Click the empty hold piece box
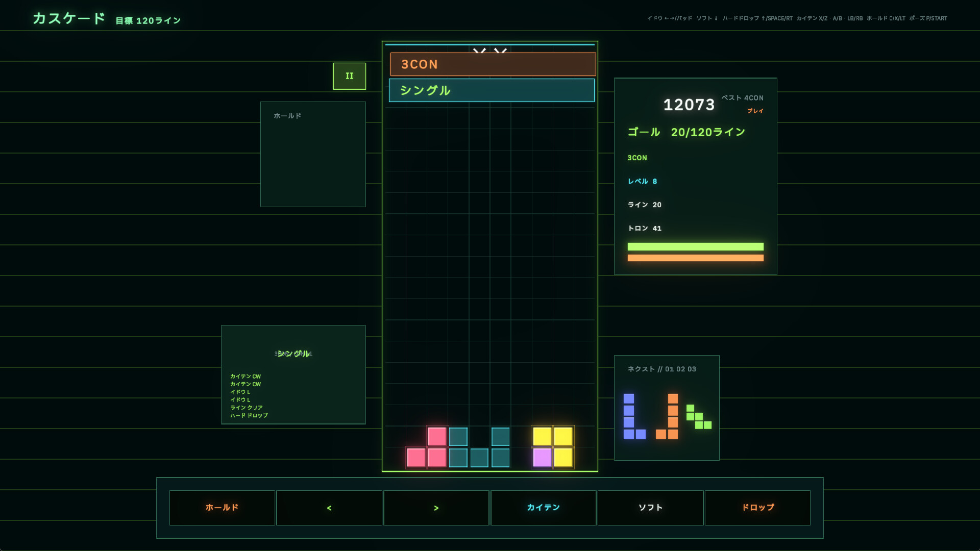This screenshot has width=980, height=551. click(313, 154)
